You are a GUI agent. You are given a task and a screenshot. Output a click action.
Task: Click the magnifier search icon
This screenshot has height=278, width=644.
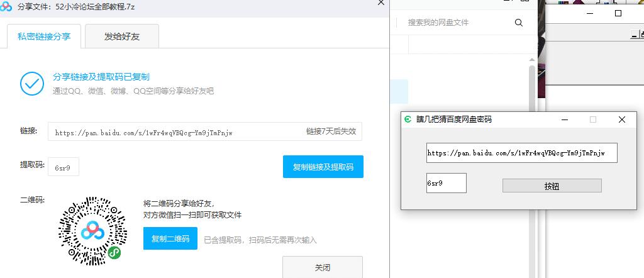point(519,23)
